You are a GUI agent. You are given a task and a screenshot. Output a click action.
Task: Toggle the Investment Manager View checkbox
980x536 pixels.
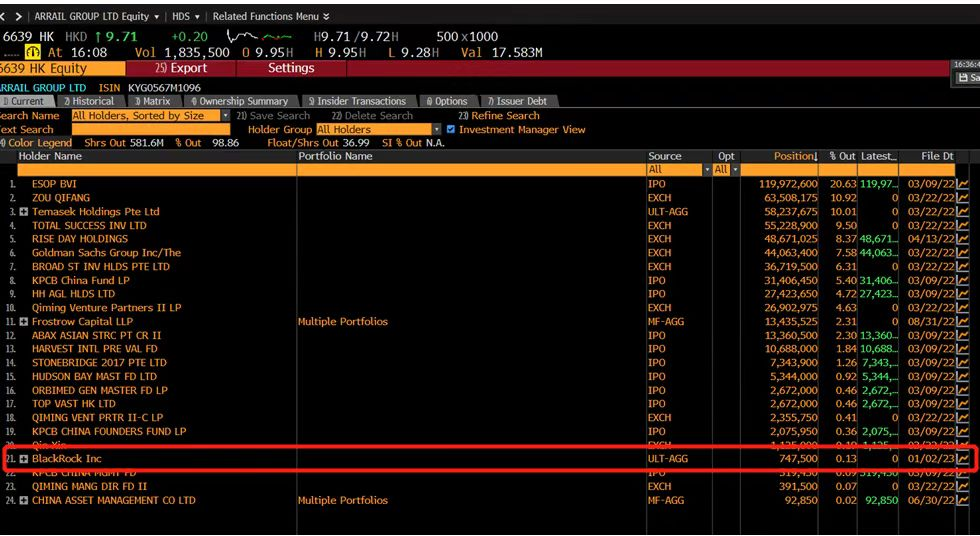pyautogui.click(x=451, y=130)
